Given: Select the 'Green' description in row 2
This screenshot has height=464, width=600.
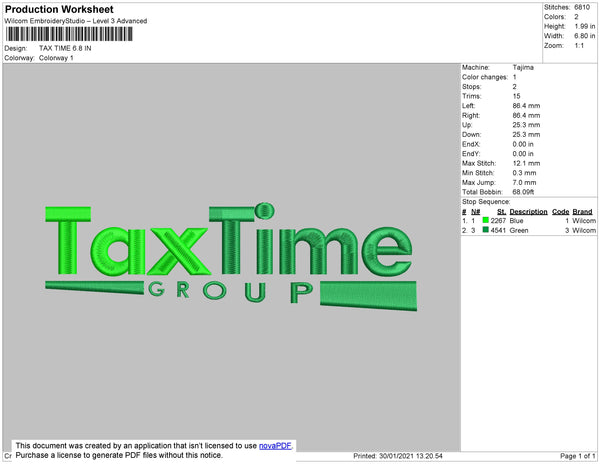Looking at the screenshot, I should (x=519, y=230).
